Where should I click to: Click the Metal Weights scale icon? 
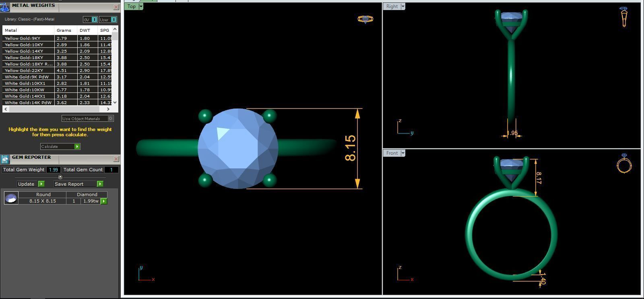click(x=4, y=7)
